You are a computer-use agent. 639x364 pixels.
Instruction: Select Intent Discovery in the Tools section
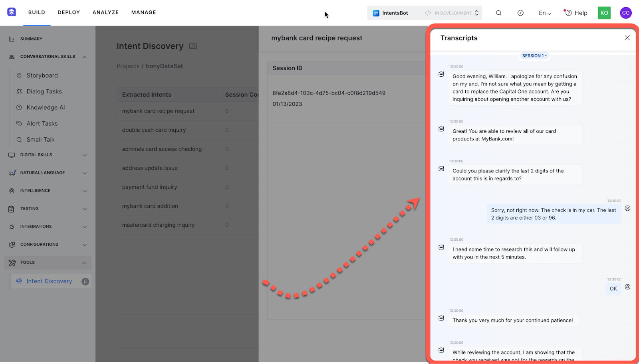49,281
